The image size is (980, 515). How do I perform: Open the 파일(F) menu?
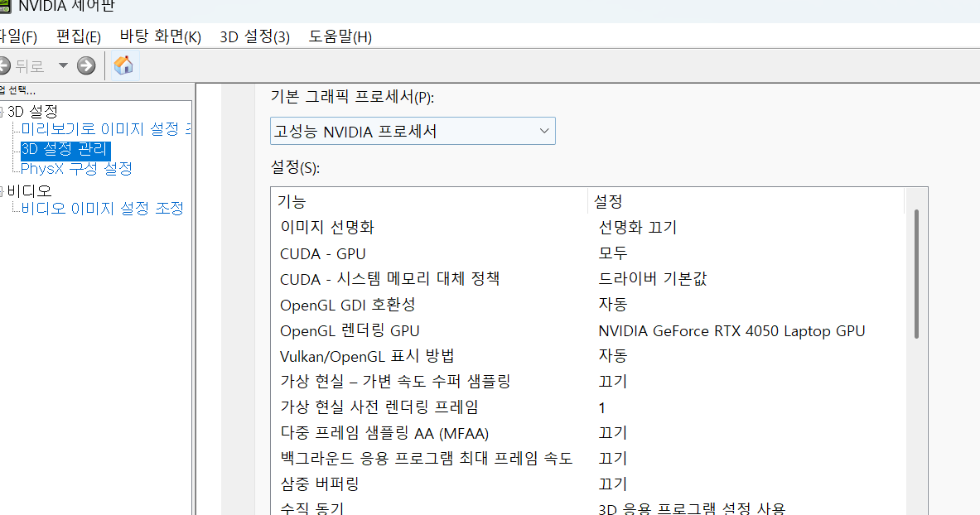17,37
